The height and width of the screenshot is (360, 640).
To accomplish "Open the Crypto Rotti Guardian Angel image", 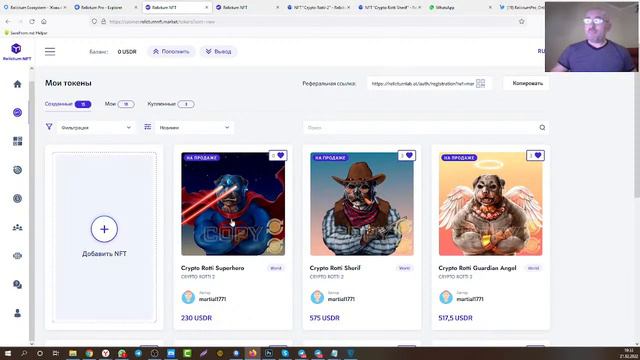I will [491, 204].
